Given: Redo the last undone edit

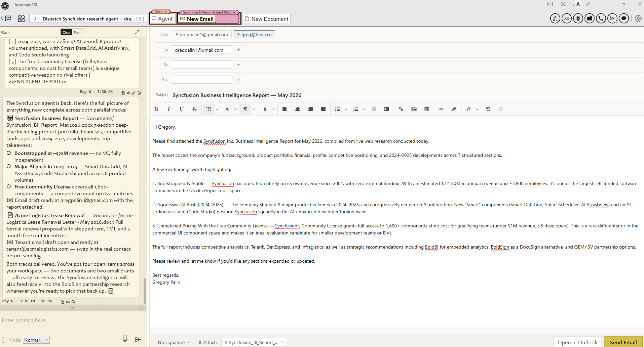Looking at the screenshot, I should 501,109.
